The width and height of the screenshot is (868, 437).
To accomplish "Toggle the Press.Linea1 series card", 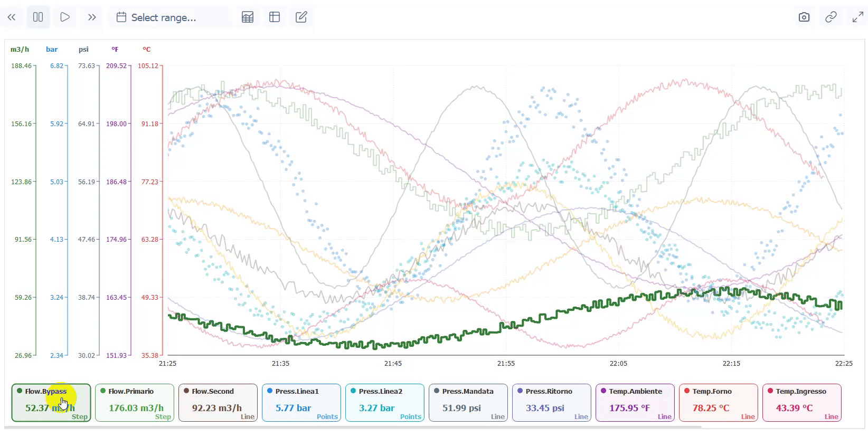I will coord(301,402).
